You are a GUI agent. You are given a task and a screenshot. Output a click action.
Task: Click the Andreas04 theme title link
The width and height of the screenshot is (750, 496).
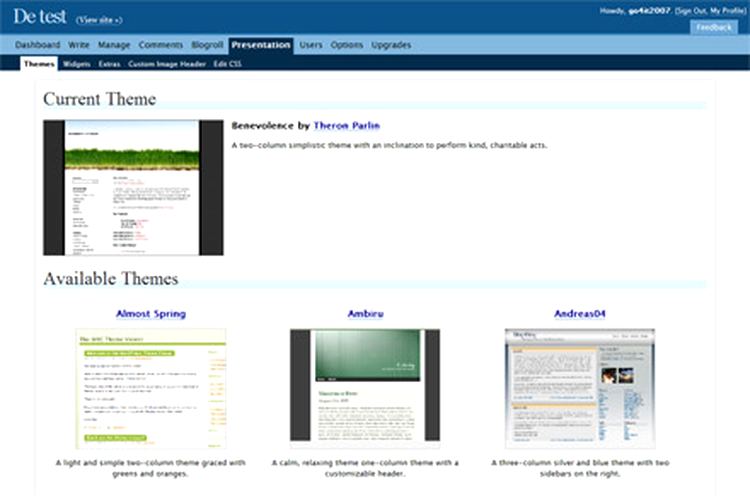click(580, 313)
